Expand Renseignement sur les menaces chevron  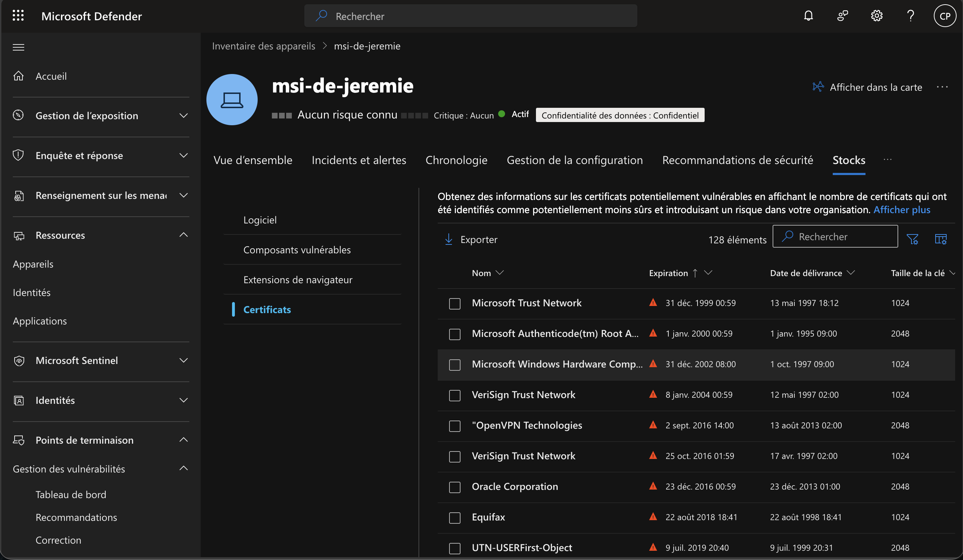click(183, 195)
